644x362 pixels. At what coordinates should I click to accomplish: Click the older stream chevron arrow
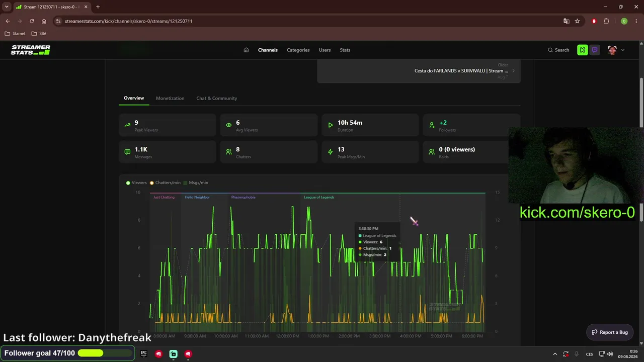coord(513,71)
